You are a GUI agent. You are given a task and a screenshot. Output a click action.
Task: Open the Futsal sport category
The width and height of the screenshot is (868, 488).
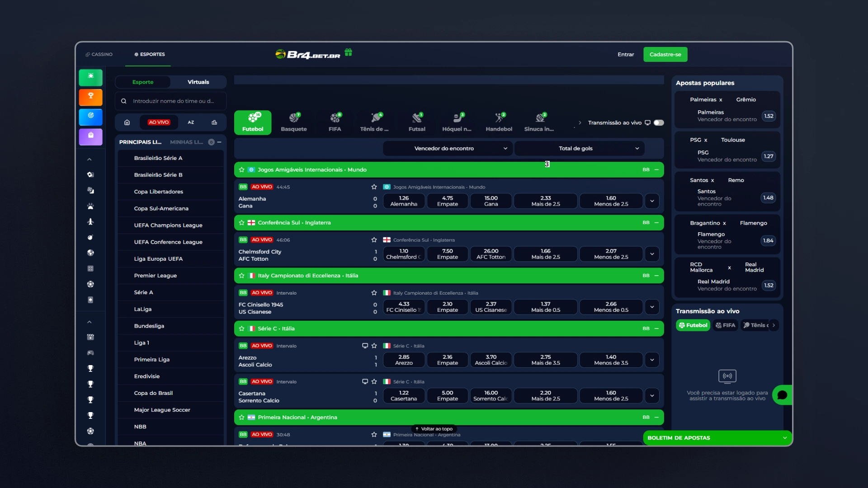coord(417,122)
